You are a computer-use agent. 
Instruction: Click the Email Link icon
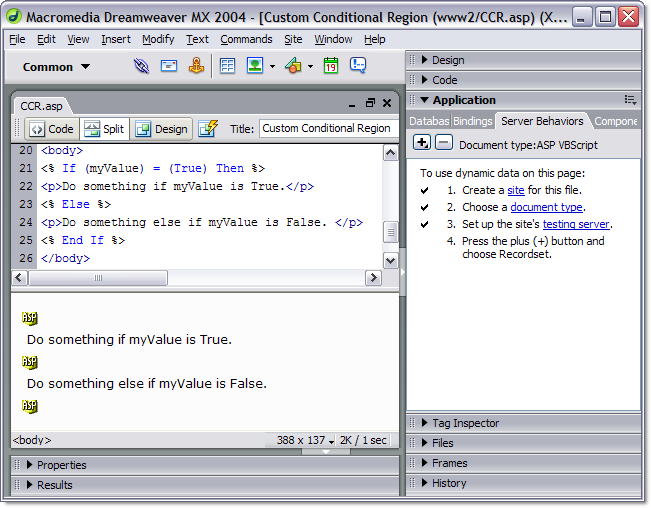169,66
